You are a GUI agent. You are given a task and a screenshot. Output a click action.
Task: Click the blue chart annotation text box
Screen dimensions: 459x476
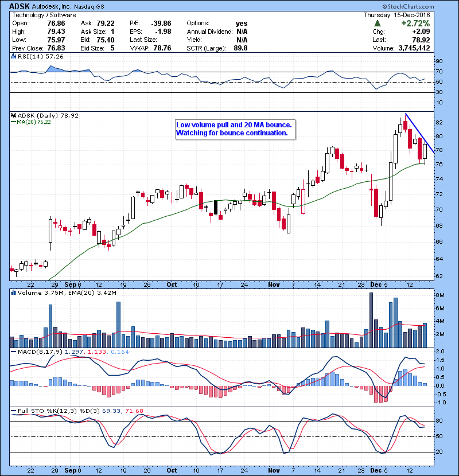click(x=235, y=129)
